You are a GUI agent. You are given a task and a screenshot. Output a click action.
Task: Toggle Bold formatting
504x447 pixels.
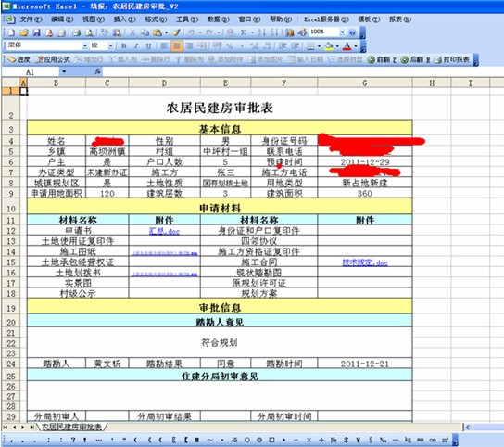(124, 46)
